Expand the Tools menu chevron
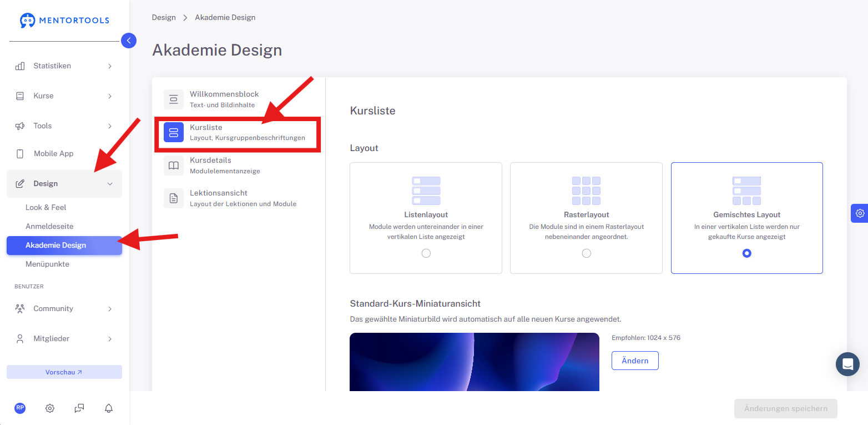Image resolution: width=868 pixels, height=425 pixels. (x=110, y=126)
